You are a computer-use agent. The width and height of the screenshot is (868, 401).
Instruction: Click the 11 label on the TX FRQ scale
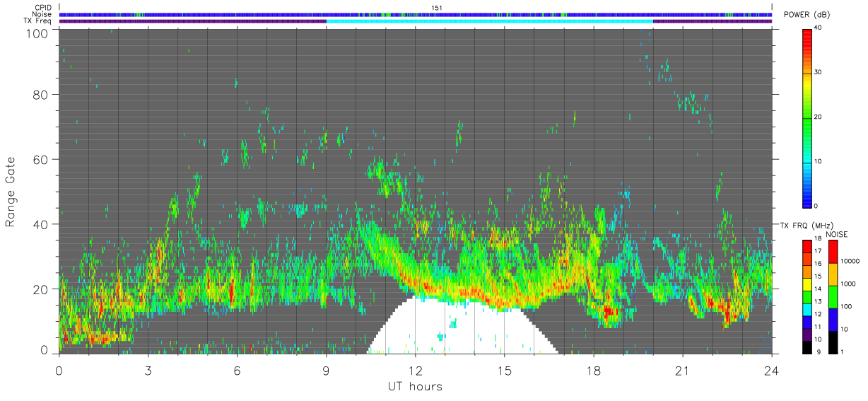tap(818, 327)
